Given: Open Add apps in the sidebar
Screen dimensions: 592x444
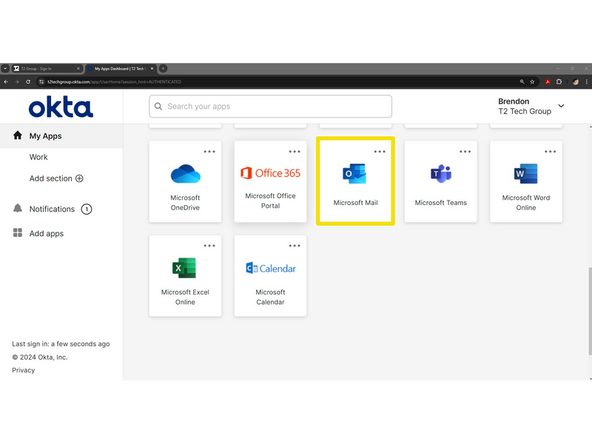Looking at the screenshot, I should pyautogui.click(x=46, y=233).
